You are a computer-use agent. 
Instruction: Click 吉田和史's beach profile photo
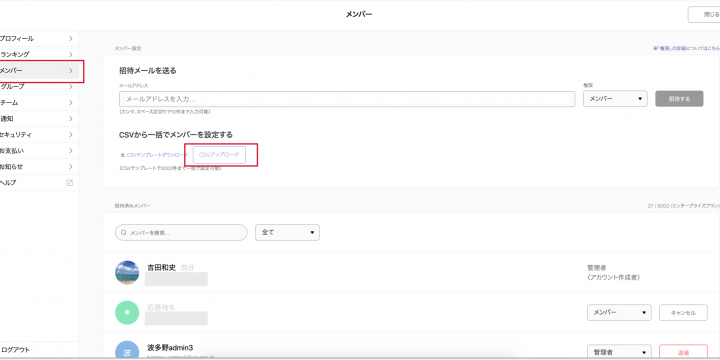point(127,273)
